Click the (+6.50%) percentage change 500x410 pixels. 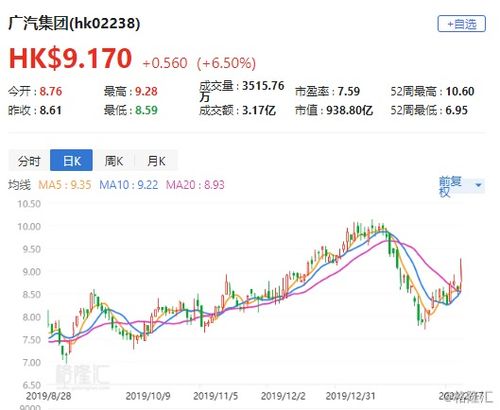click(x=226, y=63)
